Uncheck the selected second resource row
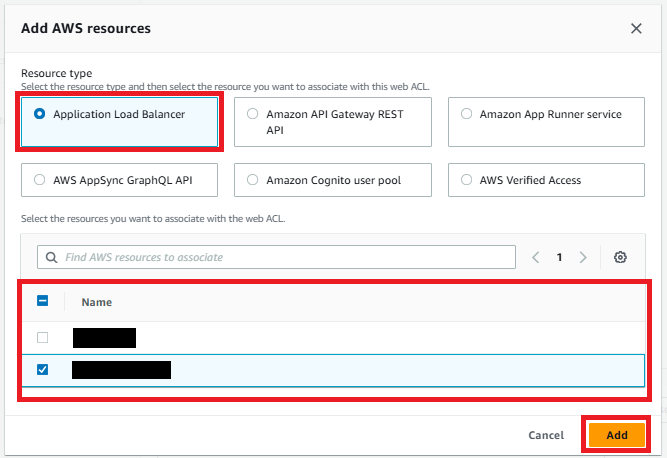667x458 pixels. (43, 370)
